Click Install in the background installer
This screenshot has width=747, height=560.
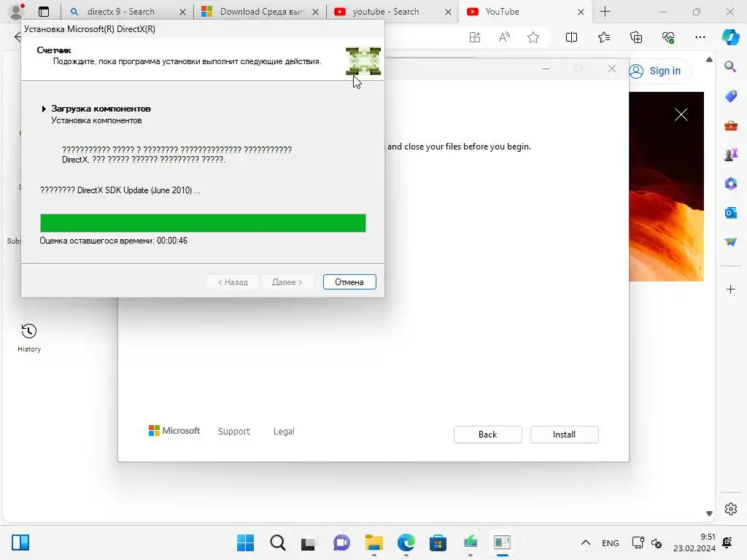(x=564, y=435)
